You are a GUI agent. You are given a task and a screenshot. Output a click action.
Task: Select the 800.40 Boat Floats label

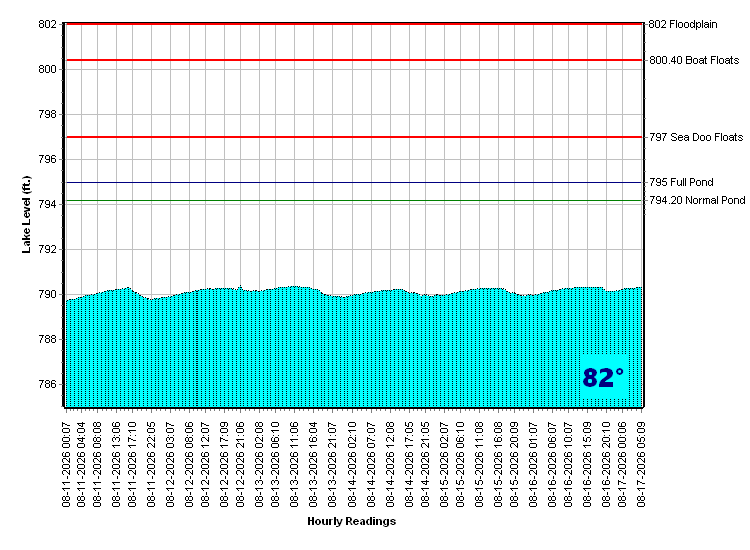click(x=694, y=60)
